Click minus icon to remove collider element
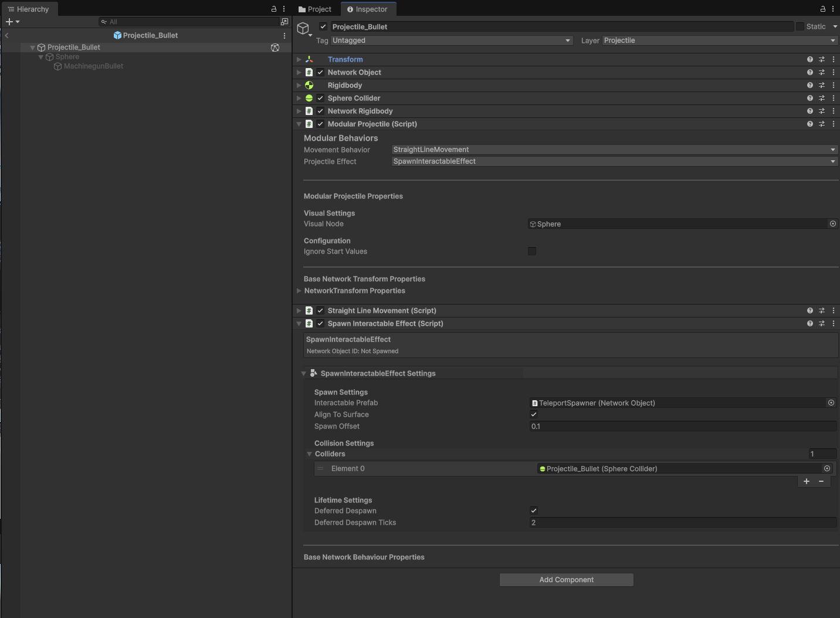 [821, 481]
